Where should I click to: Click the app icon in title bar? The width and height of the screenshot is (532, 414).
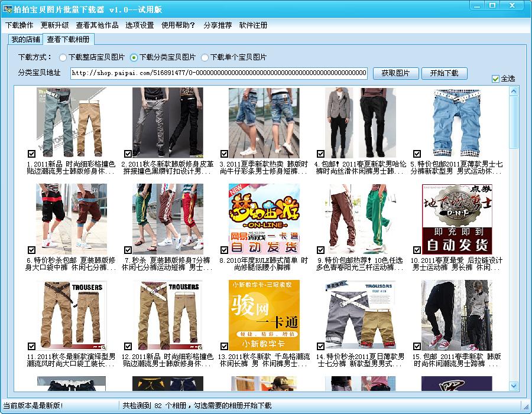7,9
